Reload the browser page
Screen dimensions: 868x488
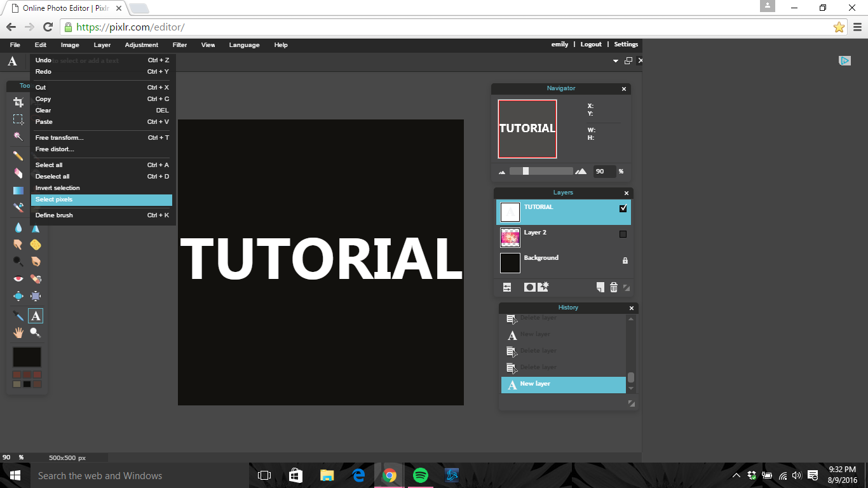coord(48,27)
